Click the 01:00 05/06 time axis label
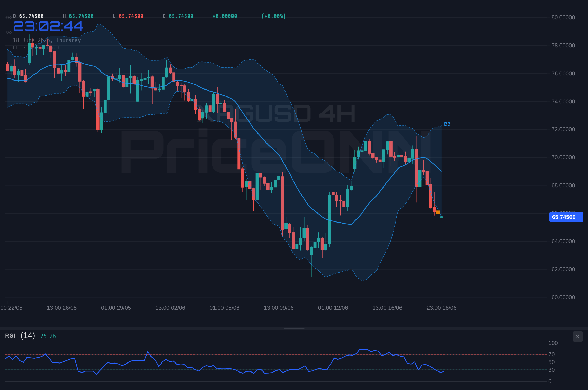 (224, 308)
